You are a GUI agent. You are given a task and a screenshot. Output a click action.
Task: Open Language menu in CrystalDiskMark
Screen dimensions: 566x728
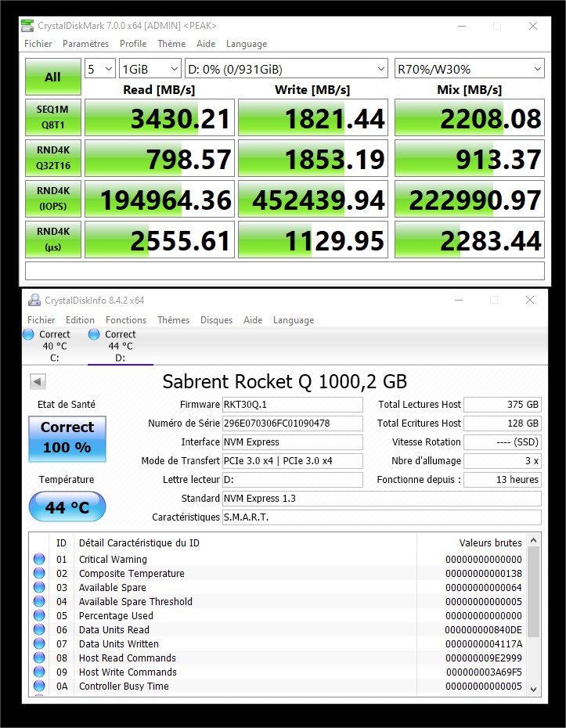point(247,44)
